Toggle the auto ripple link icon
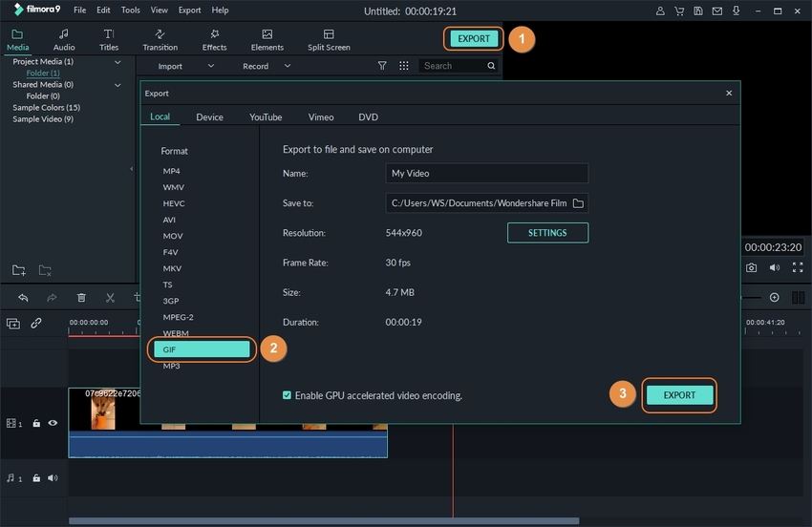The height and width of the screenshot is (527, 812). click(35, 324)
